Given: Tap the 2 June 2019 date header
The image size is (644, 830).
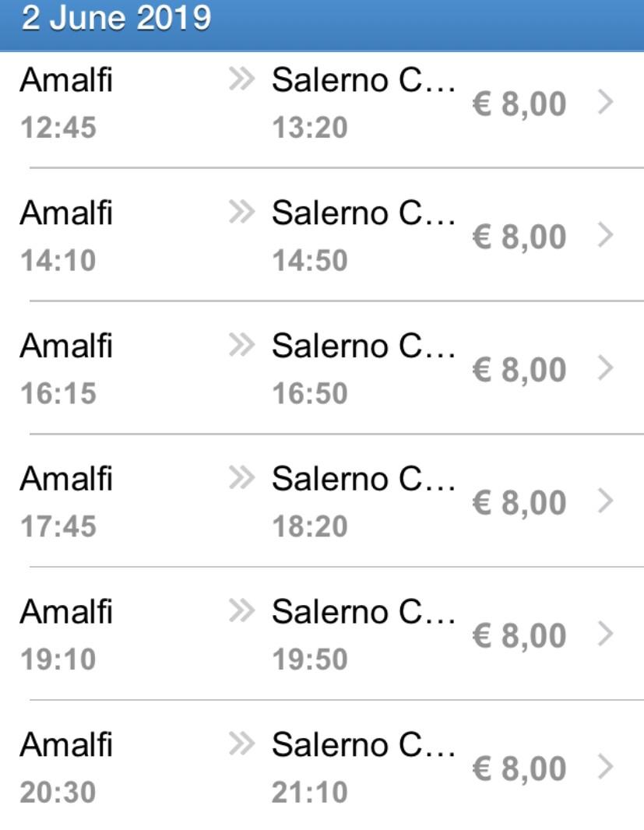Looking at the screenshot, I should [x=117, y=19].
